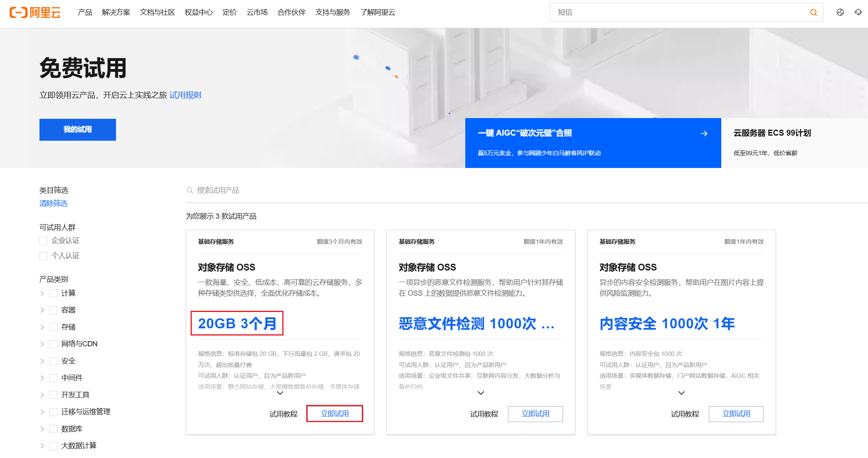This screenshot has height=458, width=868.
Task: Click the 内容安全 1000次 1年 offer title
Action: tap(667, 323)
